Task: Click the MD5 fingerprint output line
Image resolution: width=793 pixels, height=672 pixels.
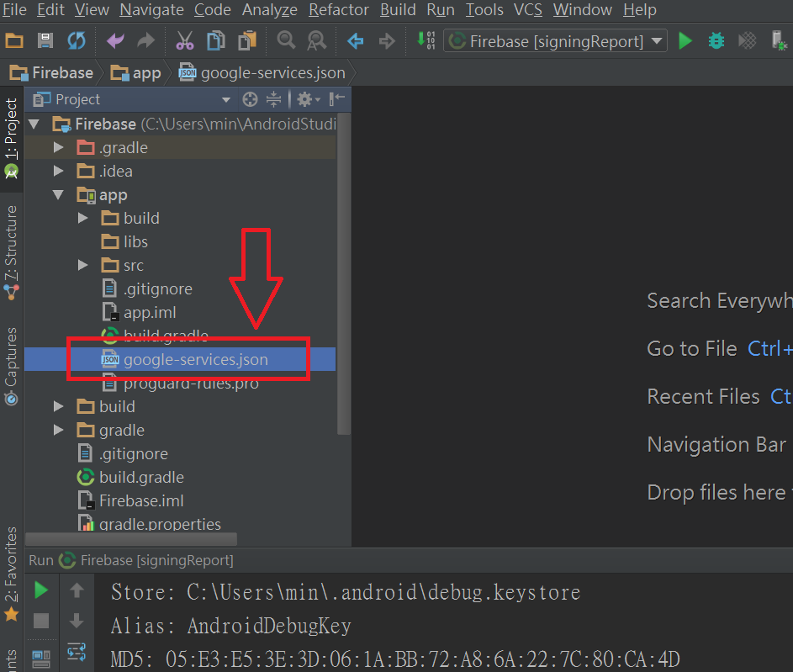Action: pyautogui.click(x=395, y=659)
